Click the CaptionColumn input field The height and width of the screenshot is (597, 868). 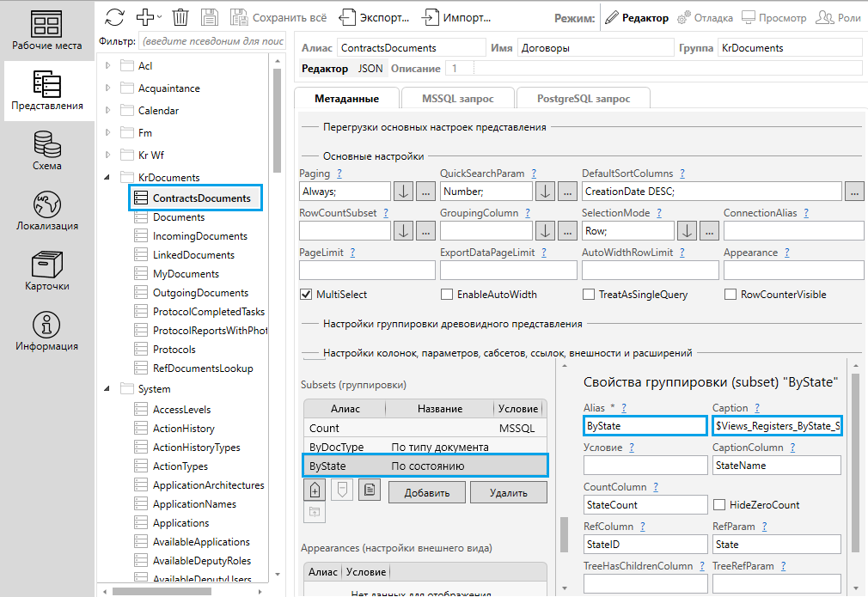(776, 466)
